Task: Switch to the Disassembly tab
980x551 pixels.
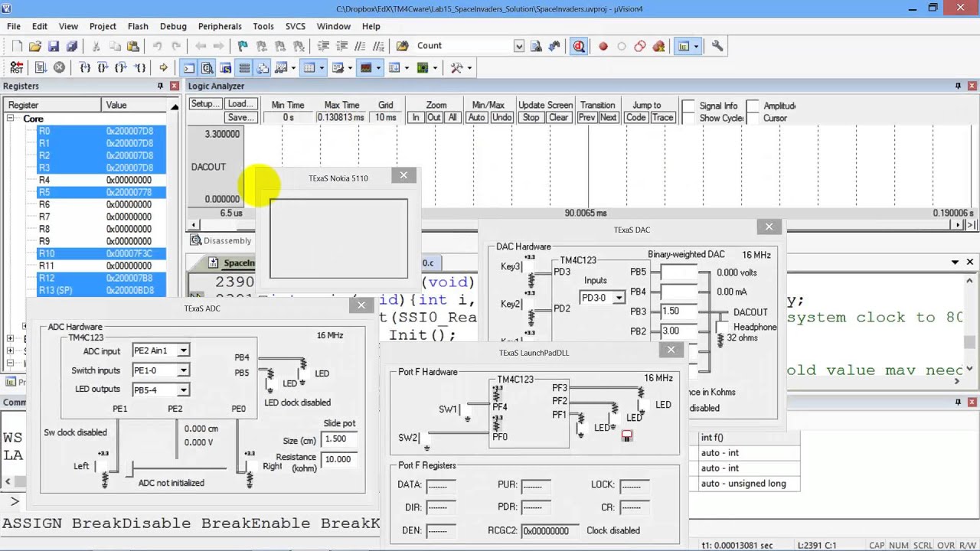Action: click(x=220, y=240)
